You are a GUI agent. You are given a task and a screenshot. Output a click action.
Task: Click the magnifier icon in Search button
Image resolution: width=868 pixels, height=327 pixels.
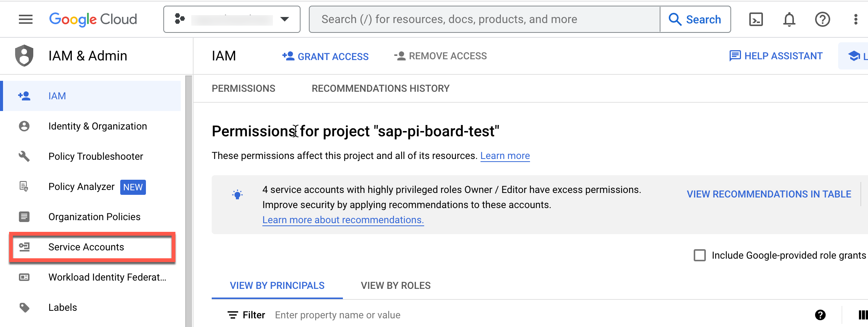pos(675,19)
